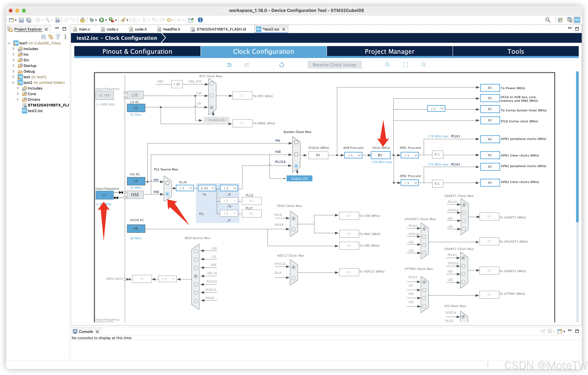The height and width of the screenshot is (375, 588).
Task: Click the Debug bug icon in the toolbar
Action: point(92,20)
